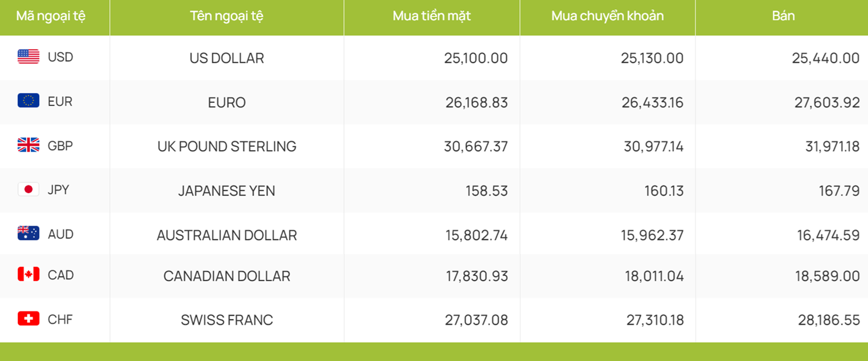The height and width of the screenshot is (361, 868).
Task: Click the Canadian flag icon
Action: [28, 274]
